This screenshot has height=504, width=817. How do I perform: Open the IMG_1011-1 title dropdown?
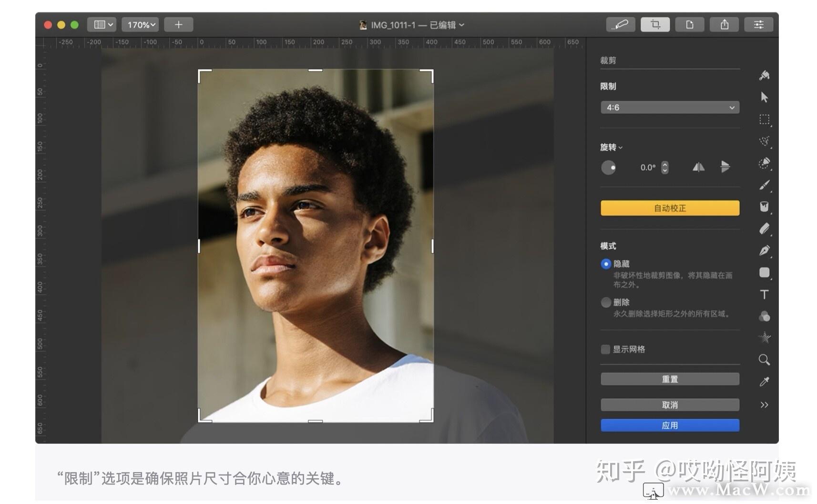coord(461,25)
